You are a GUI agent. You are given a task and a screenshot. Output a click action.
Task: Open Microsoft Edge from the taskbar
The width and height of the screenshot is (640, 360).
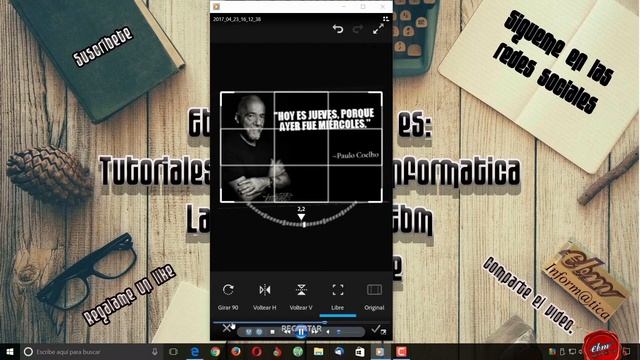pos(195,351)
